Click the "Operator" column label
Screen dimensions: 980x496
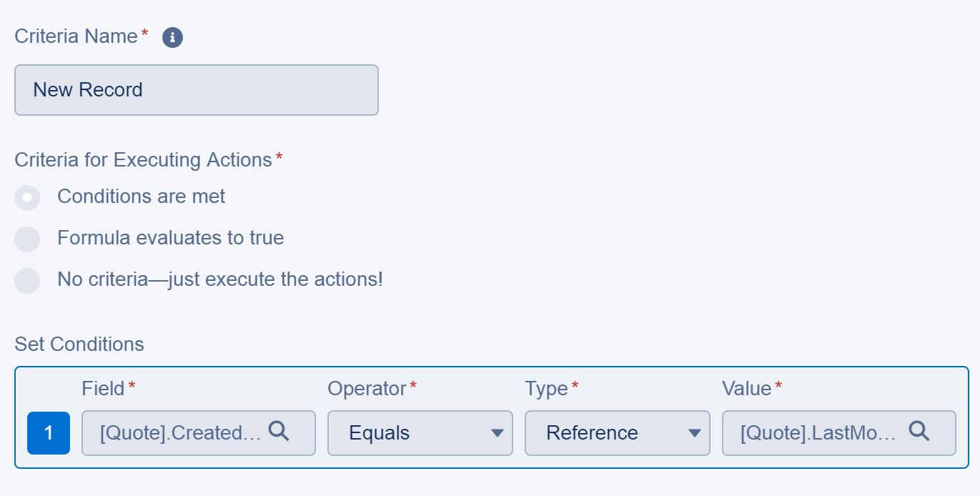click(367, 389)
